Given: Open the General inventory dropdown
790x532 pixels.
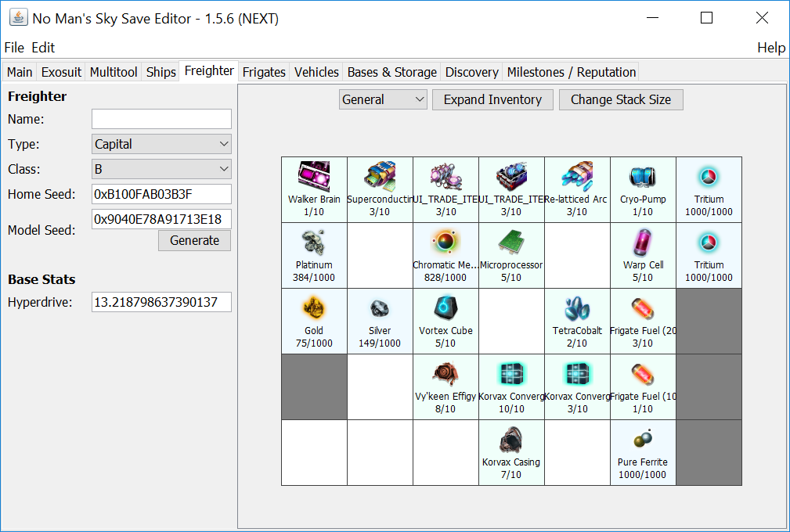Looking at the screenshot, I should [x=383, y=99].
